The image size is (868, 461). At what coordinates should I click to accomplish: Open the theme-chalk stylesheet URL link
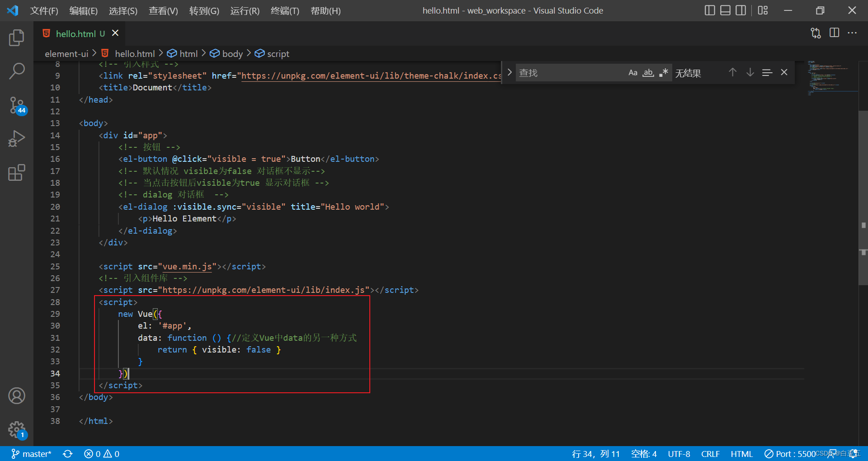371,76
